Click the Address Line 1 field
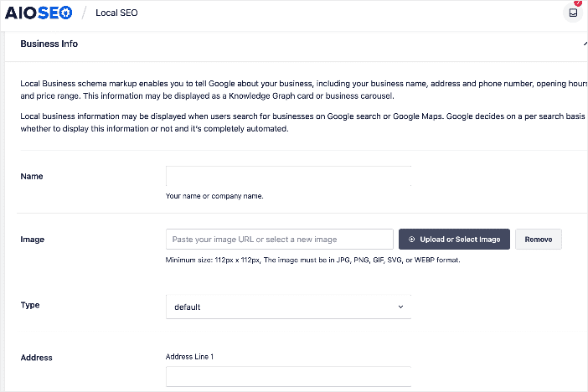The height and width of the screenshot is (392, 588). pos(288,377)
